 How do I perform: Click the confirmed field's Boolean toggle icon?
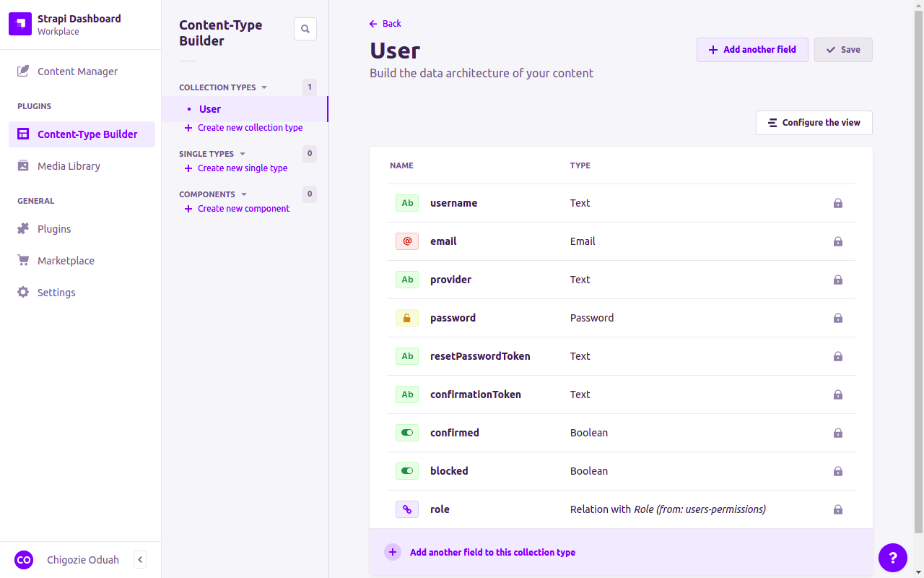tap(407, 433)
